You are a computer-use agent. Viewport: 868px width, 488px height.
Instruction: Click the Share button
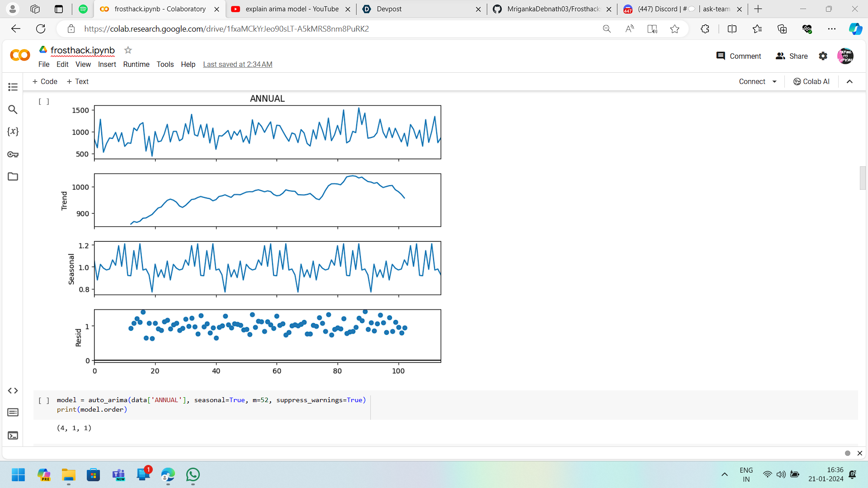[x=792, y=56]
